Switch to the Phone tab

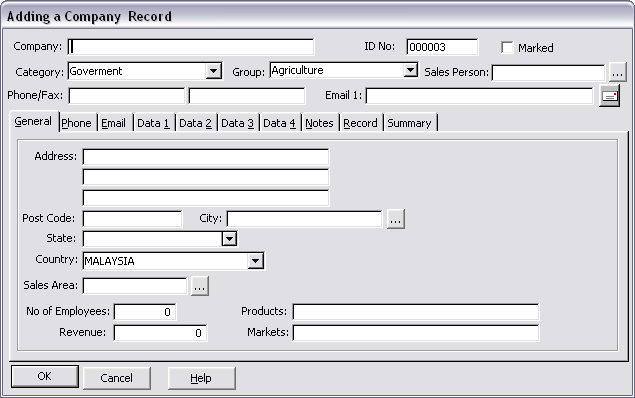pos(77,123)
